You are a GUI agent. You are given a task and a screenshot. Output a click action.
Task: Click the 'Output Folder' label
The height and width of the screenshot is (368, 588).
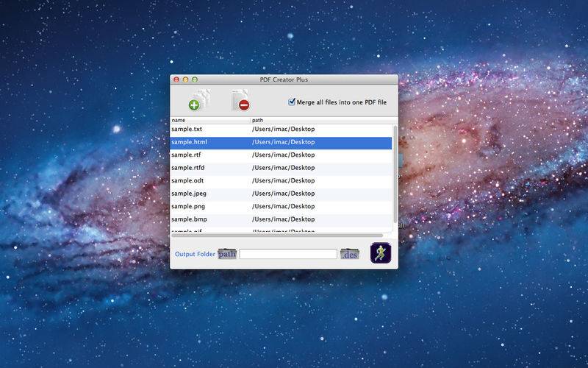coord(195,254)
